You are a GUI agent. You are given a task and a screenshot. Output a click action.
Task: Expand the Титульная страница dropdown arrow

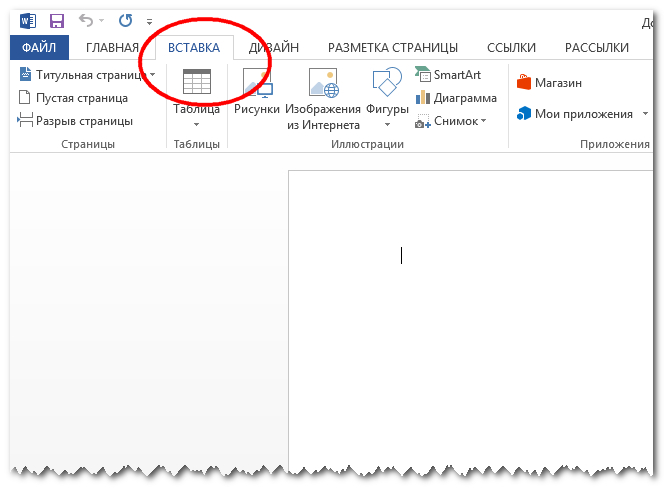[x=152, y=75]
